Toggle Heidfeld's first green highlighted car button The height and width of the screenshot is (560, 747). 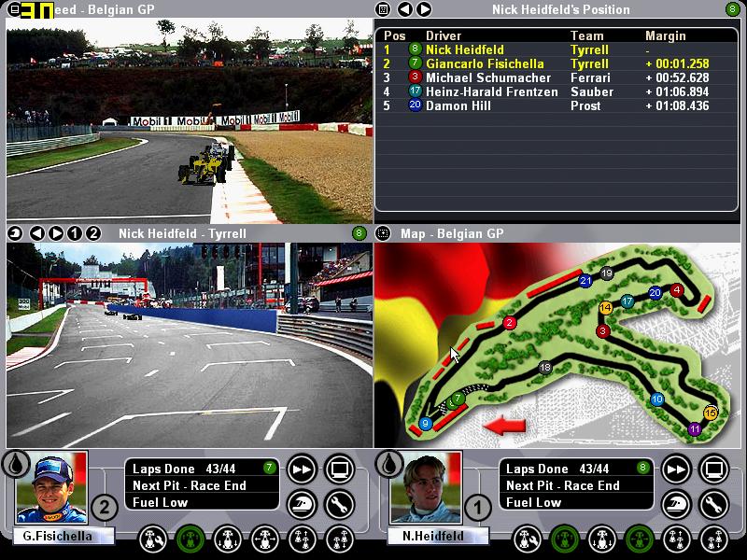(x=565, y=539)
